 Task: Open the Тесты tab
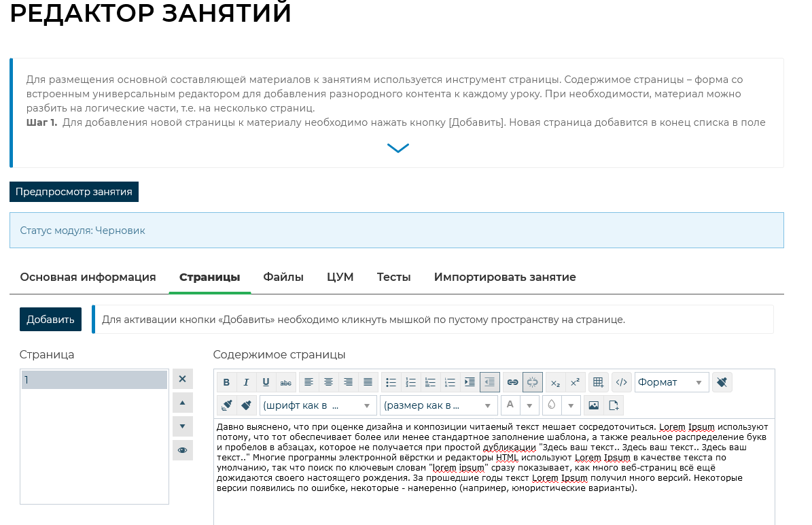click(x=394, y=277)
